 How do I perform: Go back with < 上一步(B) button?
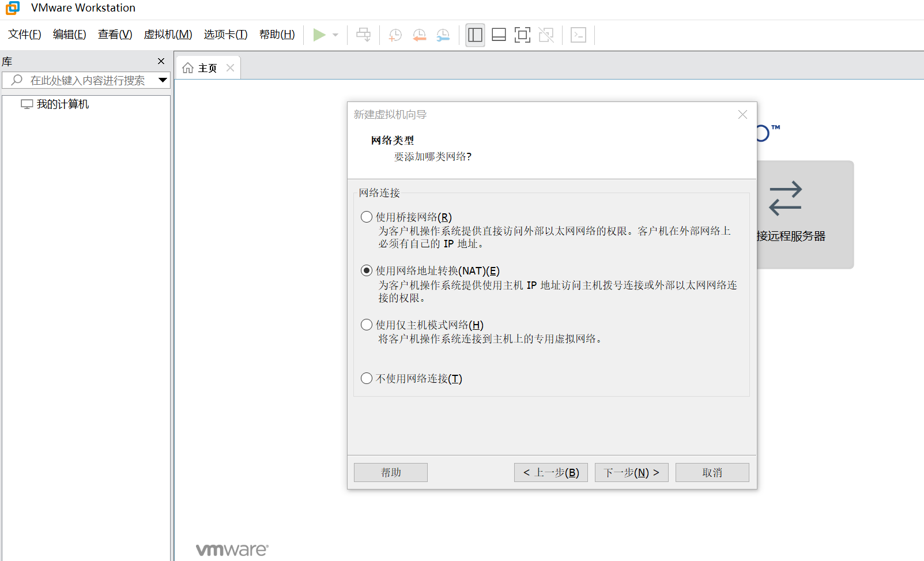click(x=551, y=473)
